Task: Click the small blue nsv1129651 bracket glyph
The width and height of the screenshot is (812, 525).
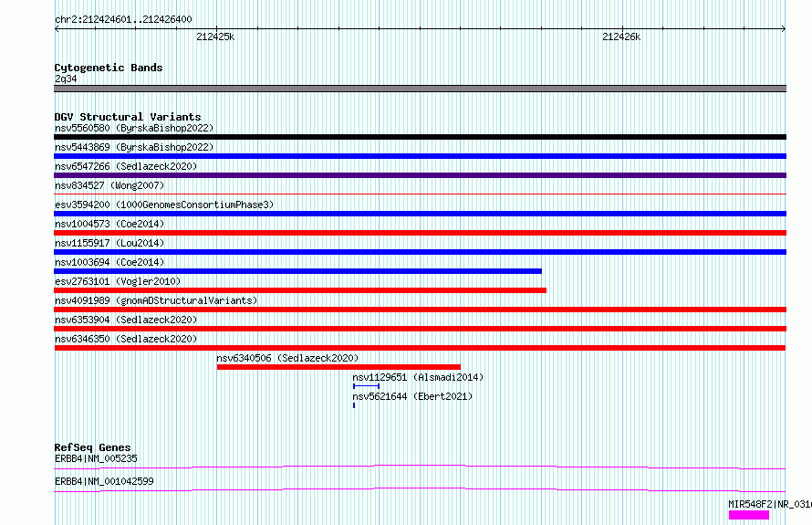Action: (366, 386)
